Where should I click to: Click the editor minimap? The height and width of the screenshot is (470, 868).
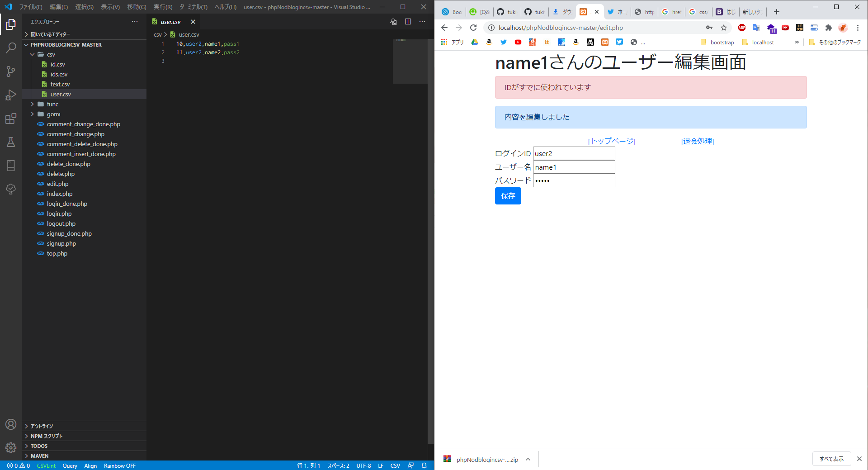[x=410, y=61]
